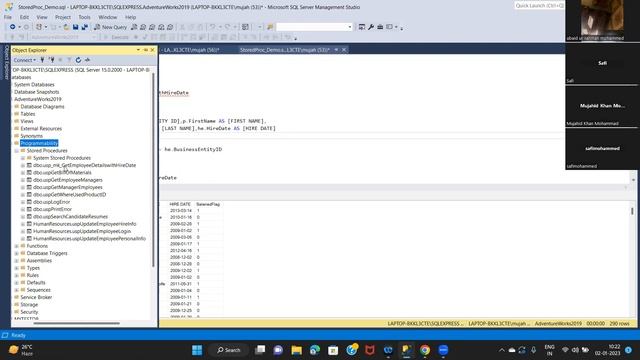Select dbo.uspLogError procedure
The width and height of the screenshot is (640, 360).
pos(51,202)
